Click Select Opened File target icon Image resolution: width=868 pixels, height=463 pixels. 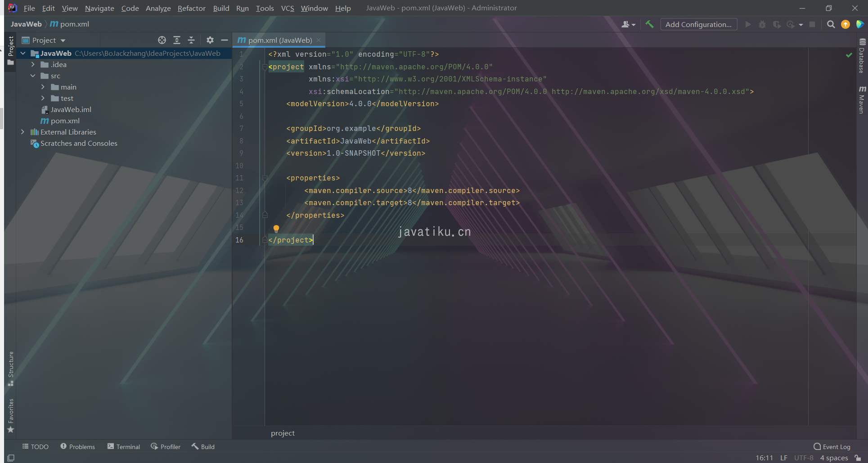pos(162,40)
